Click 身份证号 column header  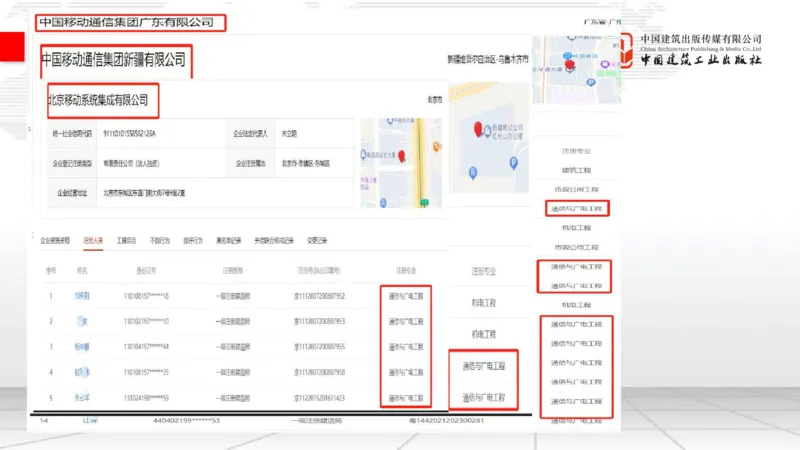click(x=146, y=271)
